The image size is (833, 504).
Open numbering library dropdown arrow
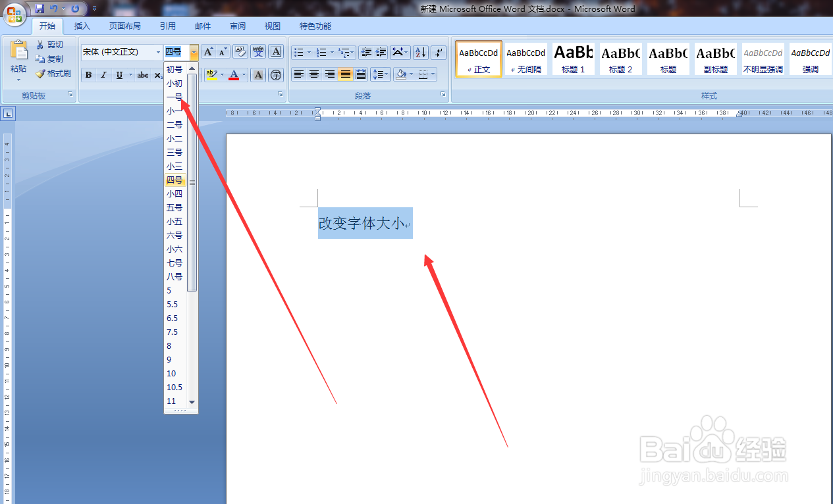tap(332, 52)
